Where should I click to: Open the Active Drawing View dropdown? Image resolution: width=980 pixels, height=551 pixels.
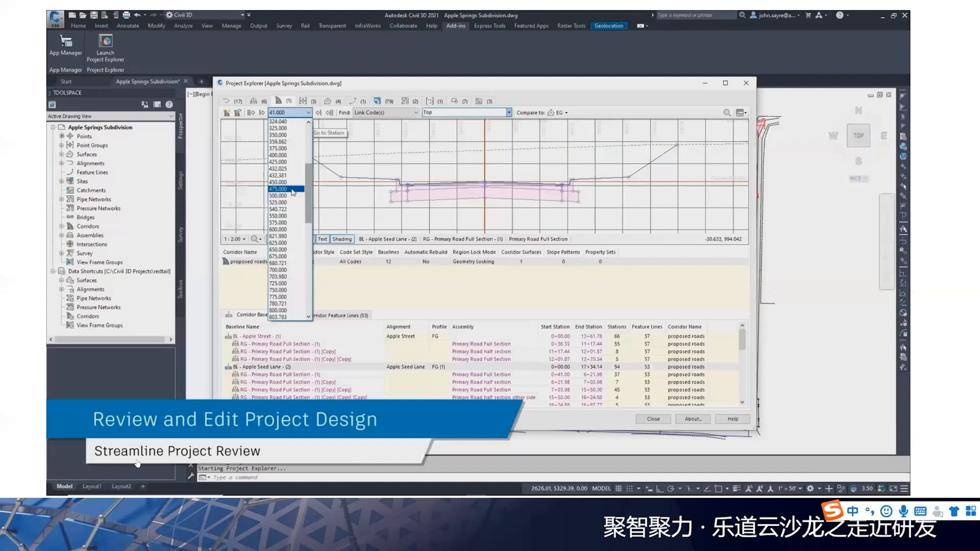tap(111, 116)
